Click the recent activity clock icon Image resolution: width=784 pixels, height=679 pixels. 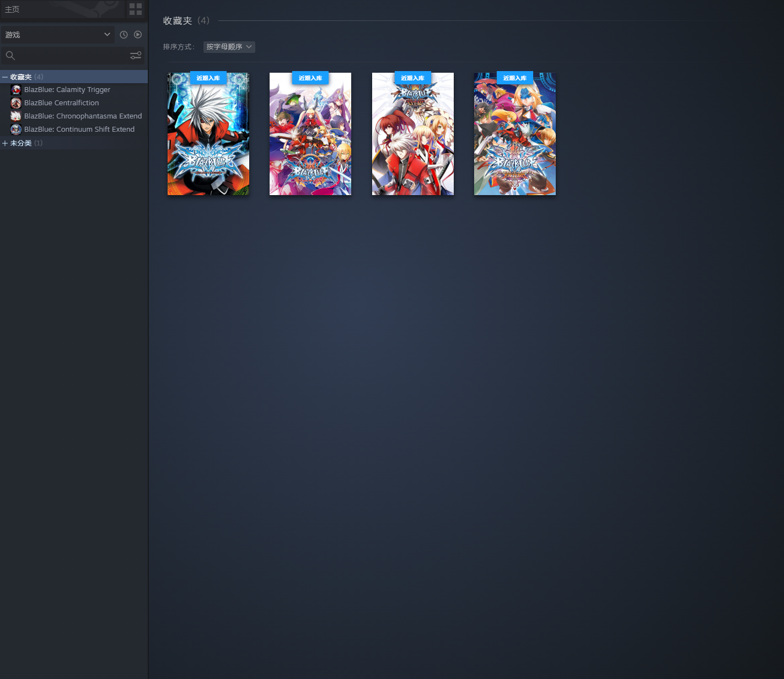point(123,35)
